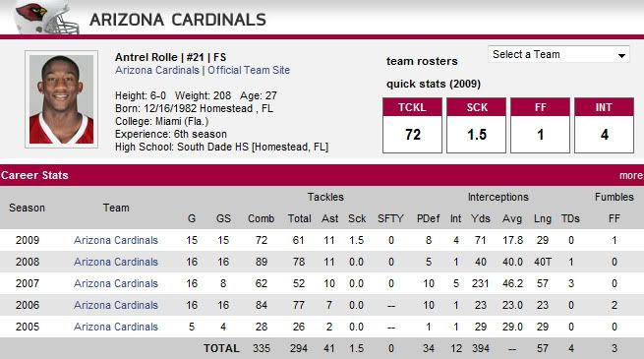644x359 pixels.
Task: Click the ARIZONA CARDINALS page title
Action: 178,20
